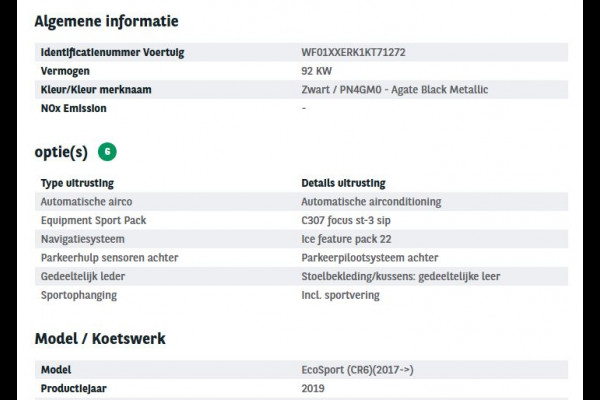The image size is (600, 400).
Task: Click the Model / Koetswerk heading
Action: pos(100,339)
